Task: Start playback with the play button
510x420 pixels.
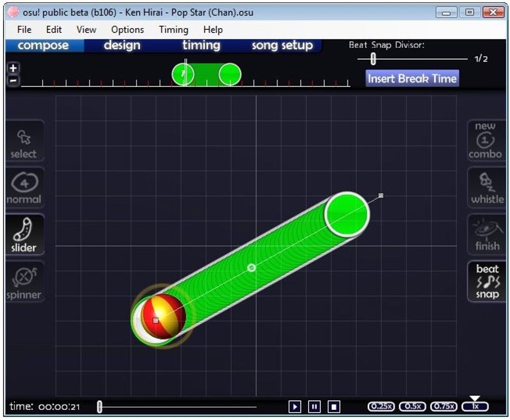Action: click(294, 406)
